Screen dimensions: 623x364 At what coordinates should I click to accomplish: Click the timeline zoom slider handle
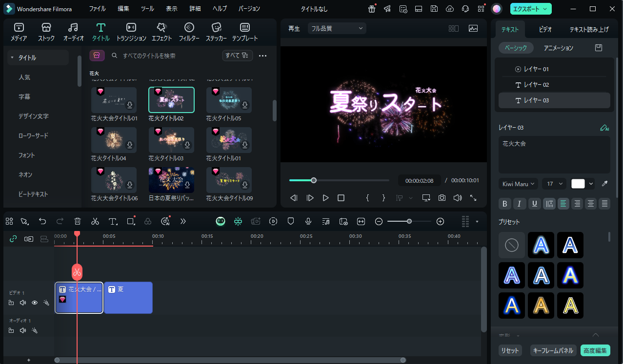coord(409,221)
